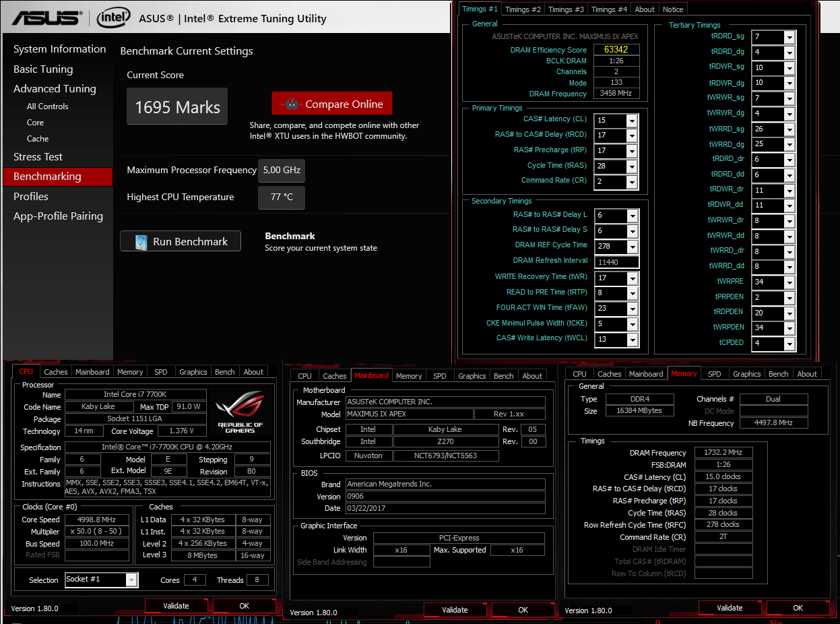Expand WRITE Recovery Time (tWR) dropdown

point(631,278)
